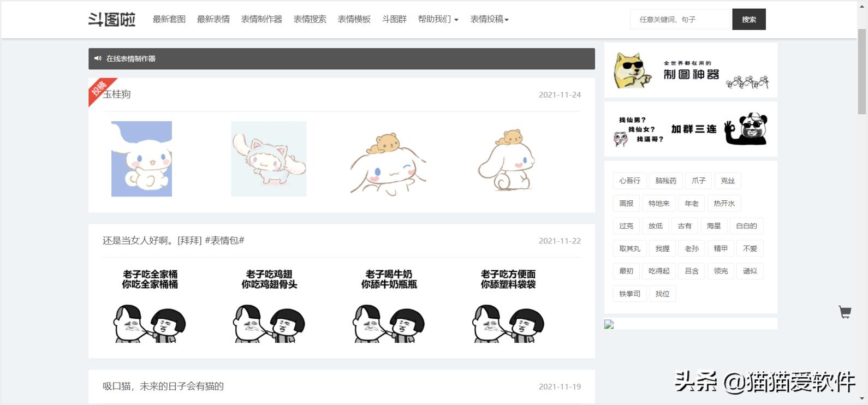Screen dimensions: 868x405
Task: Click the speaker announcement icon
Action: click(x=98, y=58)
